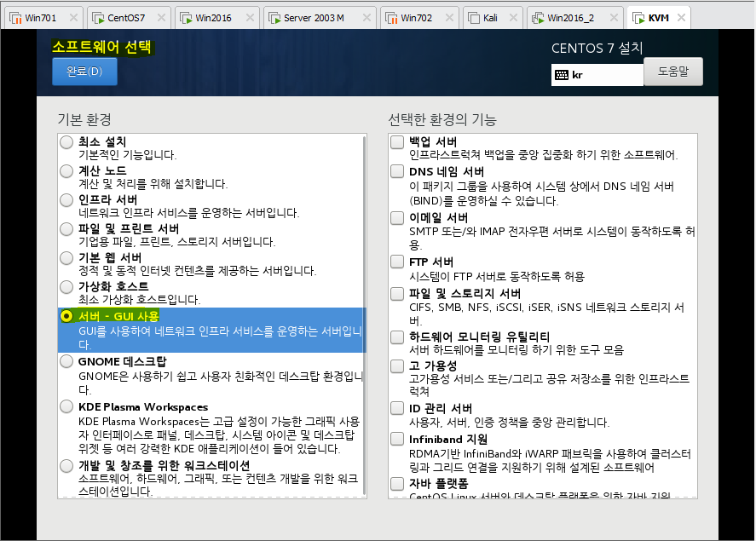Close the Win702 tab
The width and height of the screenshot is (756, 541).
point(449,18)
